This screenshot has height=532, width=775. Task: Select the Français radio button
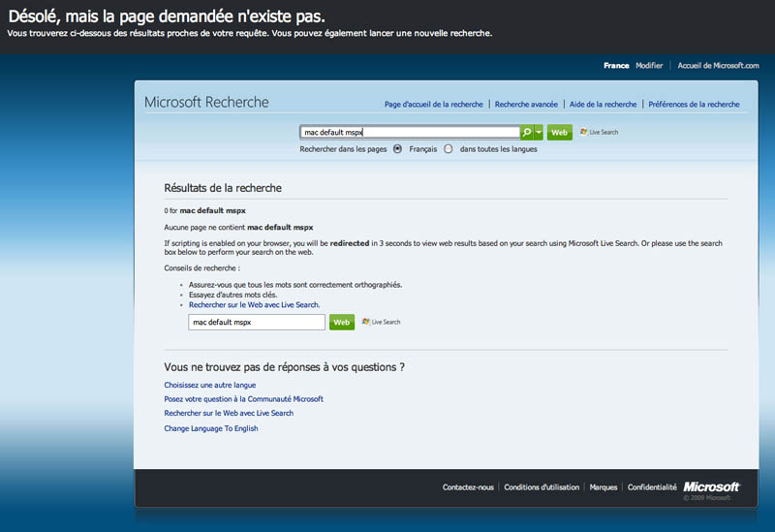tap(397, 149)
